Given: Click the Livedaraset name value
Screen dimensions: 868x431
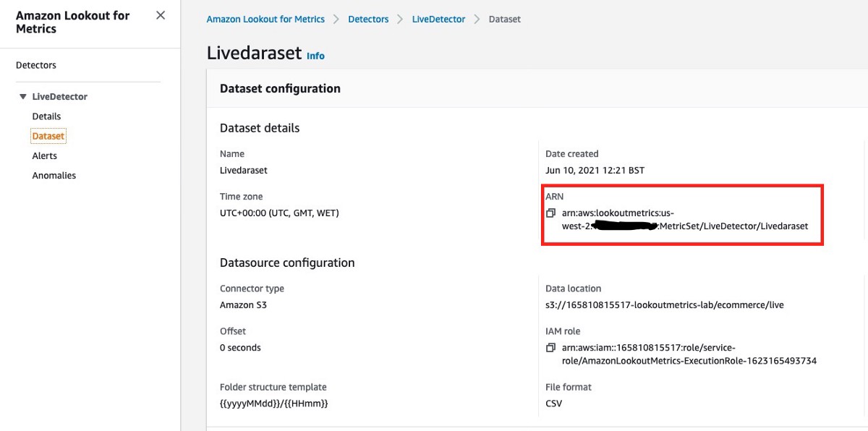Looking at the screenshot, I should [244, 171].
